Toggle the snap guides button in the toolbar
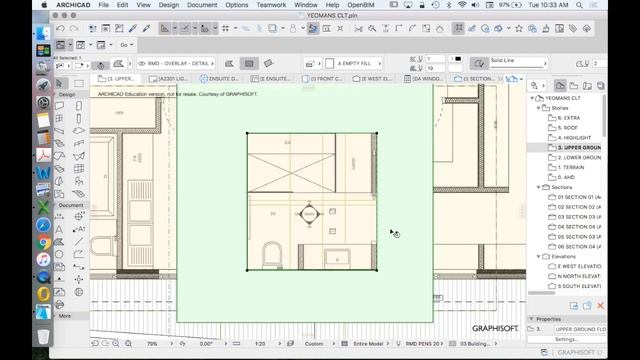 (185, 29)
